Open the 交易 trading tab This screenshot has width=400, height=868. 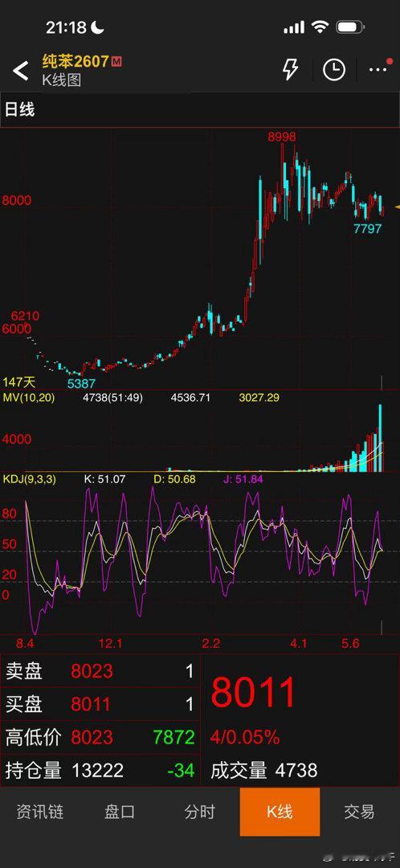pos(360,812)
